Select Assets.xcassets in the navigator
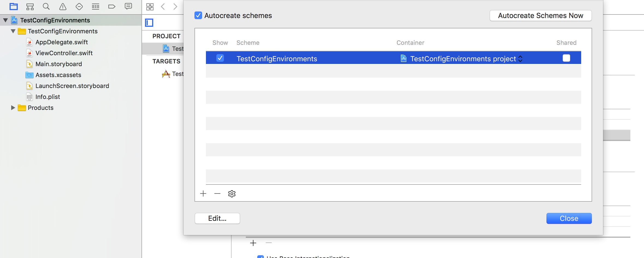644x258 pixels. (x=58, y=75)
